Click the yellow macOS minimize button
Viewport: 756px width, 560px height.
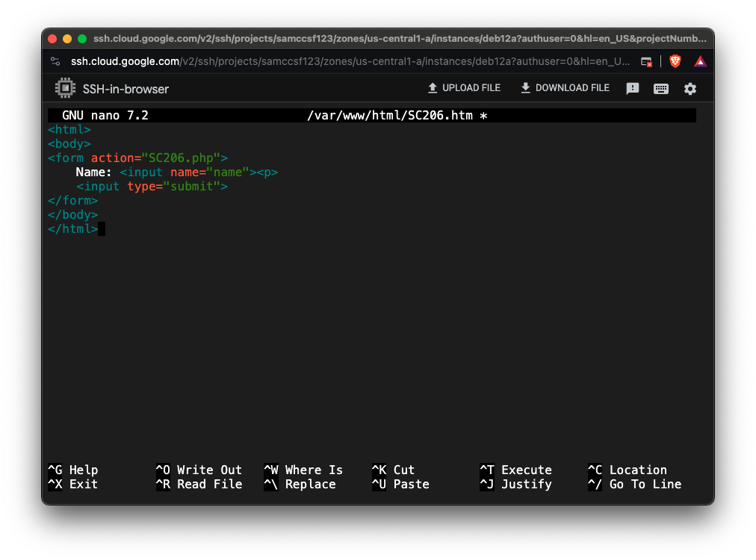(x=67, y=39)
